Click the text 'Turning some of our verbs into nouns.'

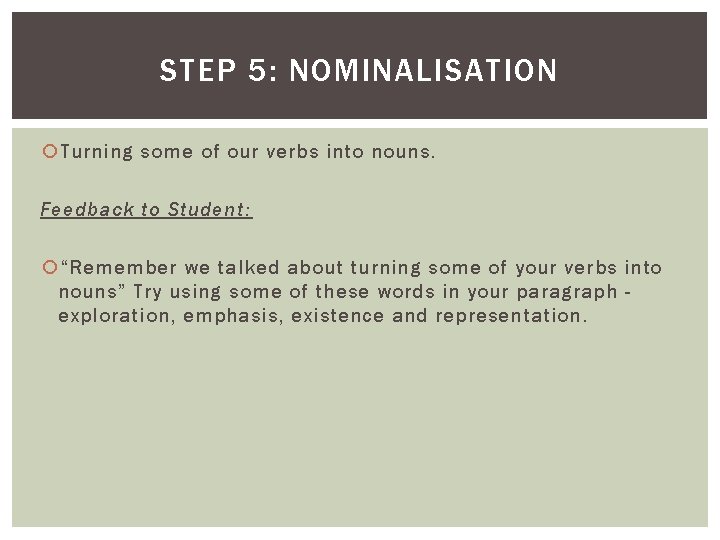248,152
